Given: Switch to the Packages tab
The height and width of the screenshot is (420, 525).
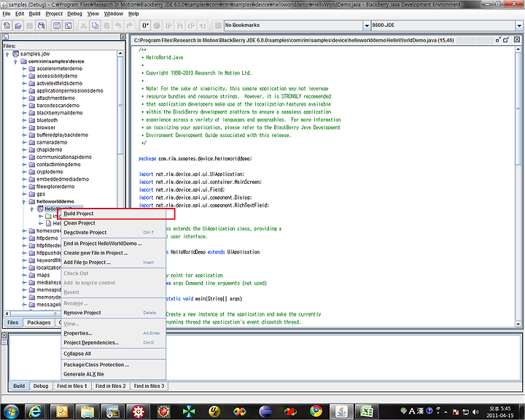Looking at the screenshot, I should point(39,322).
